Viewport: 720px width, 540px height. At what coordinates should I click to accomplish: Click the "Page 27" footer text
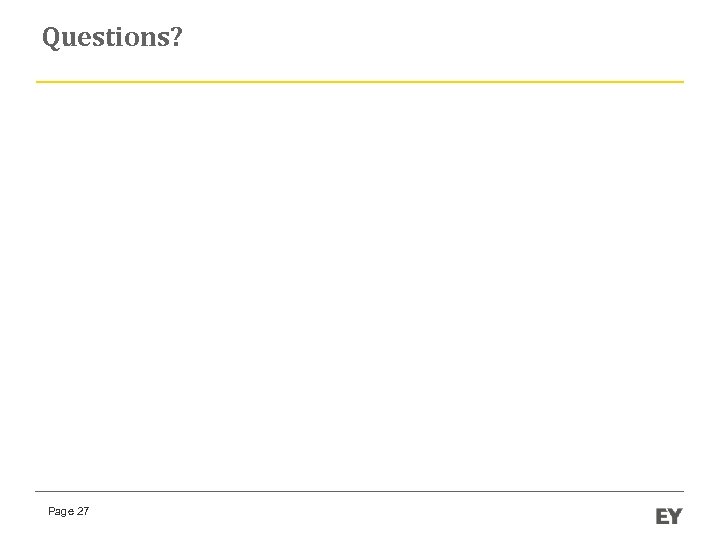[x=68, y=511]
